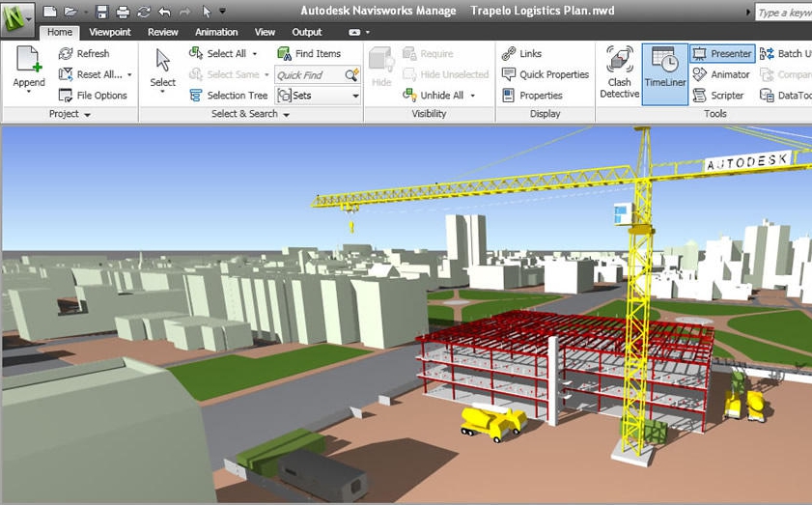The width and height of the screenshot is (812, 505).
Task: Expand the Select tool dropdown arrow
Action: pyautogui.click(x=162, y=92)
